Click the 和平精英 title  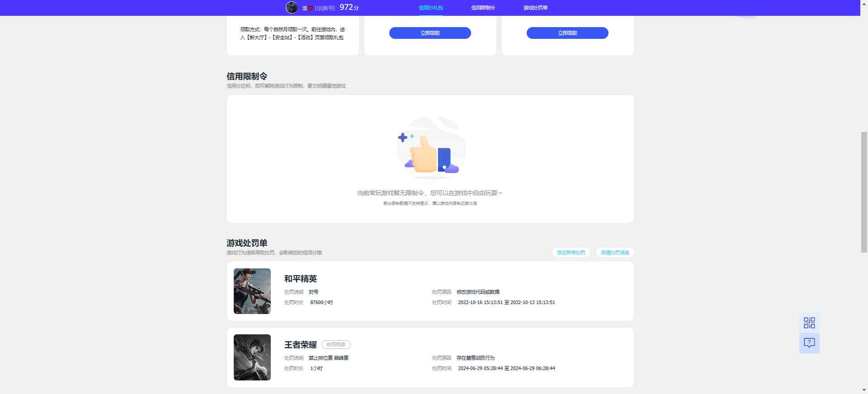pyautogui.click(x=301, y=279)
